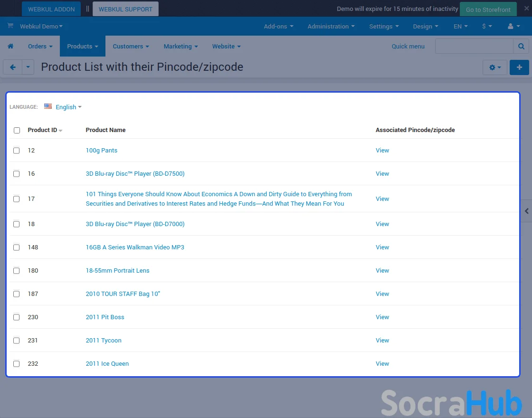Open 3D Blu-ray Disc Player (BD-D7500) link
The image size is (532, 418).
tap(135, 174)
